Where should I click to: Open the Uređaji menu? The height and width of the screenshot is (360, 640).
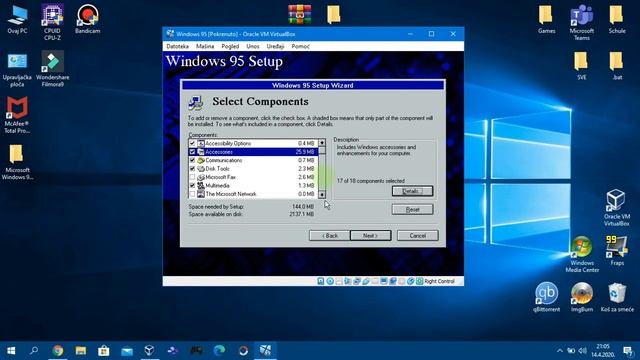coord(275,47)
